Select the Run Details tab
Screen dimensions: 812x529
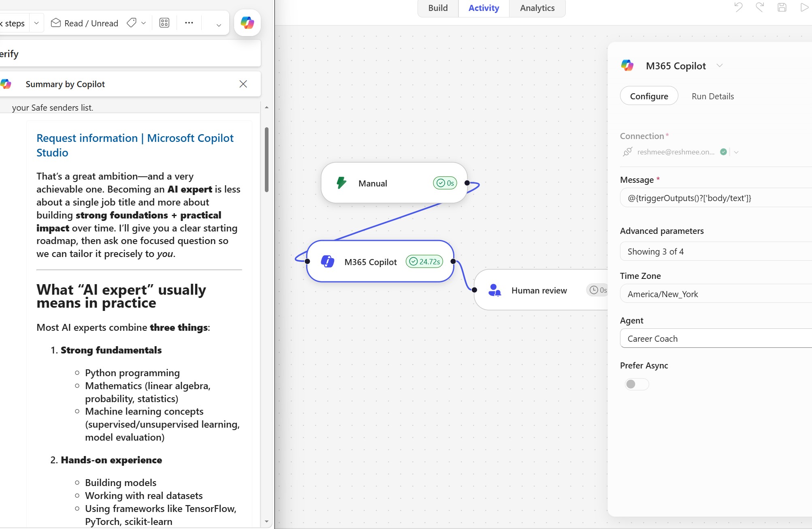click(x=713, y=96)
